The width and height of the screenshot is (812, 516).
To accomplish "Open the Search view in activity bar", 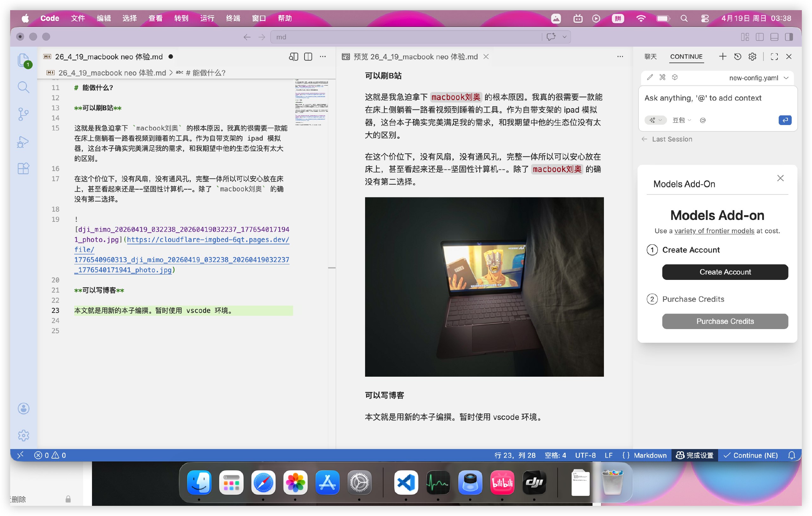I will click(23, 87).
